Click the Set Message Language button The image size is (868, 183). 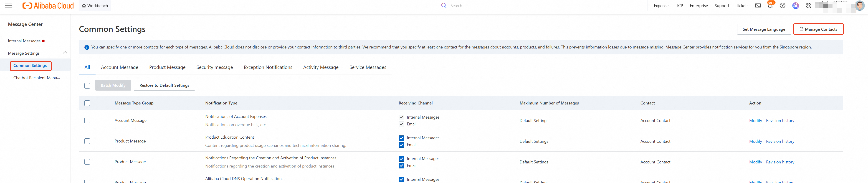point(764,29)
